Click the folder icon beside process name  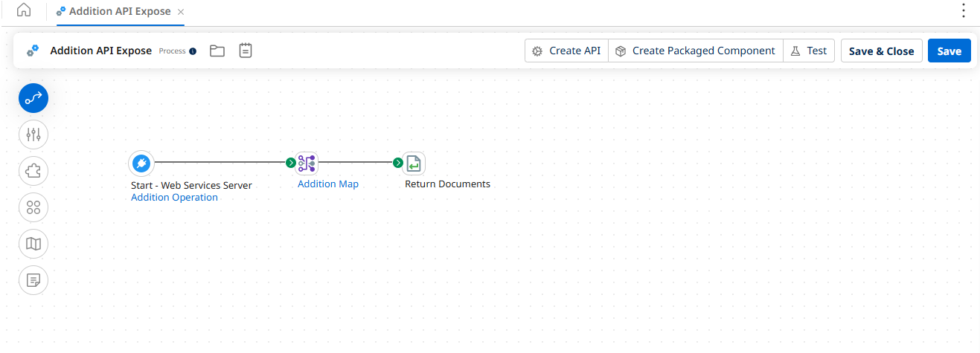click(x=217, y=51)
